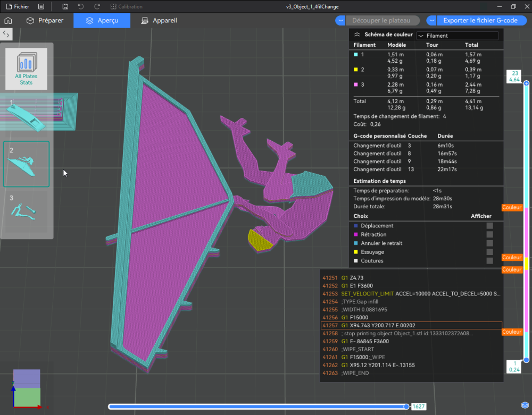Click the top handle of the layer slider
This screenshot has width=532, height=415.
[526, 83]
